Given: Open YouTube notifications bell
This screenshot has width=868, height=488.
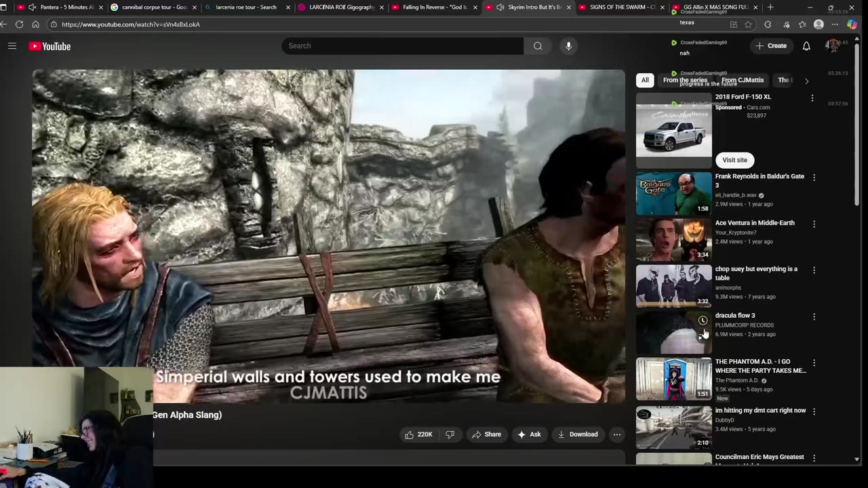Looking at the screenshot, I should click(x=806, y=46).
